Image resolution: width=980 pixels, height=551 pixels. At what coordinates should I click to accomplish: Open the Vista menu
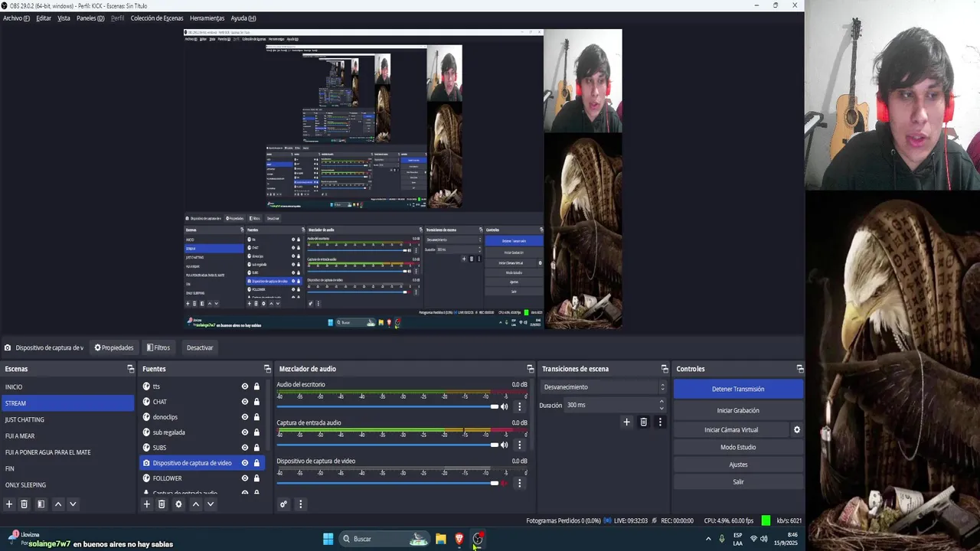click(x=64, y=18)
